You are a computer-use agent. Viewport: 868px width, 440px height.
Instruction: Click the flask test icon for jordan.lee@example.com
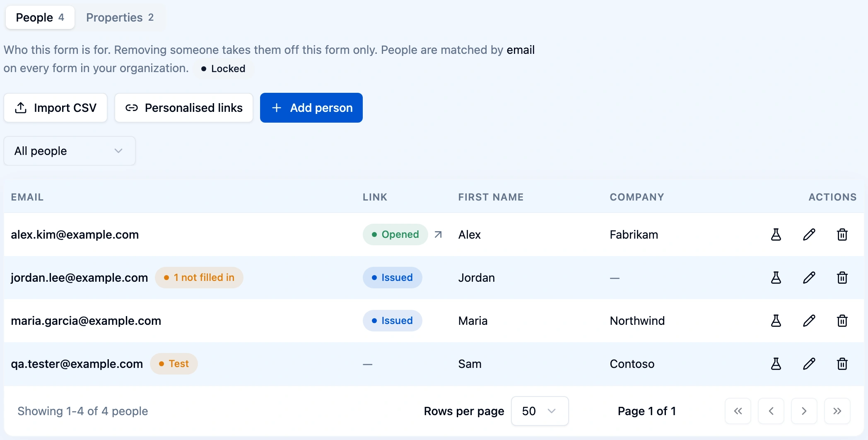[x=776, y=278]
